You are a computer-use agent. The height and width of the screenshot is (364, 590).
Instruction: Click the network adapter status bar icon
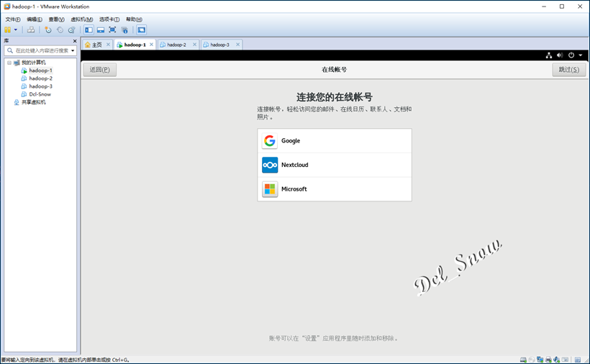point(540,360)
